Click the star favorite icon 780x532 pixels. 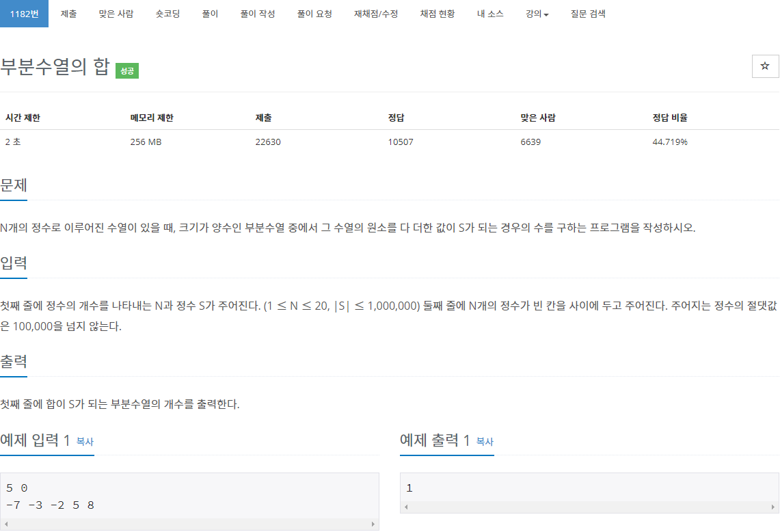click(764, 66)
